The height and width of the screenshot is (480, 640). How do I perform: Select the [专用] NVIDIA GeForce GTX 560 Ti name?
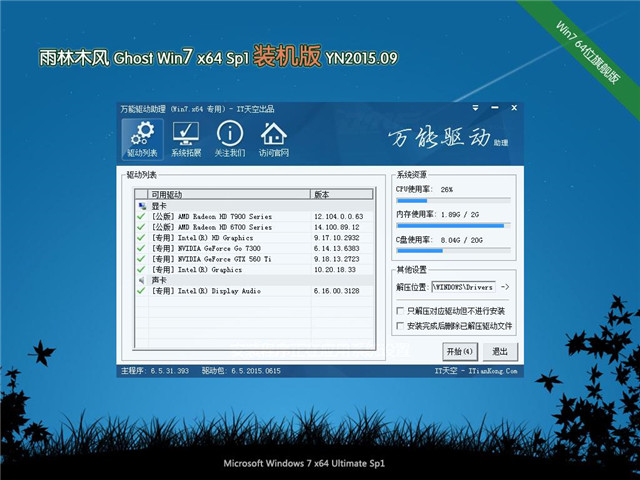click(x=211, y=259)
